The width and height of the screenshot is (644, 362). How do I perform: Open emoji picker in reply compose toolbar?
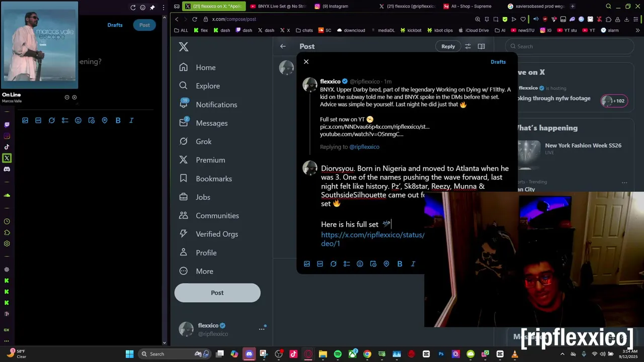pyautogui.click(x=360, y=264)
